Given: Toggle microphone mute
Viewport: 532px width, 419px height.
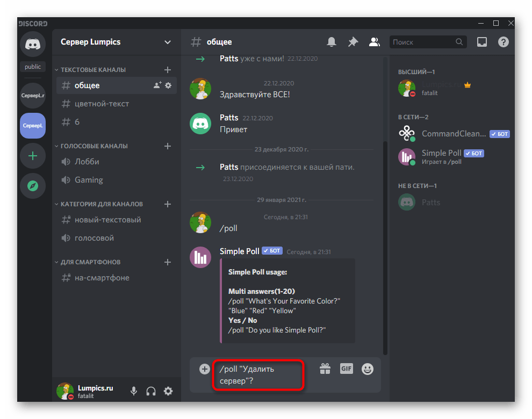Looking at the screenshot, I should tap(134, 391).
